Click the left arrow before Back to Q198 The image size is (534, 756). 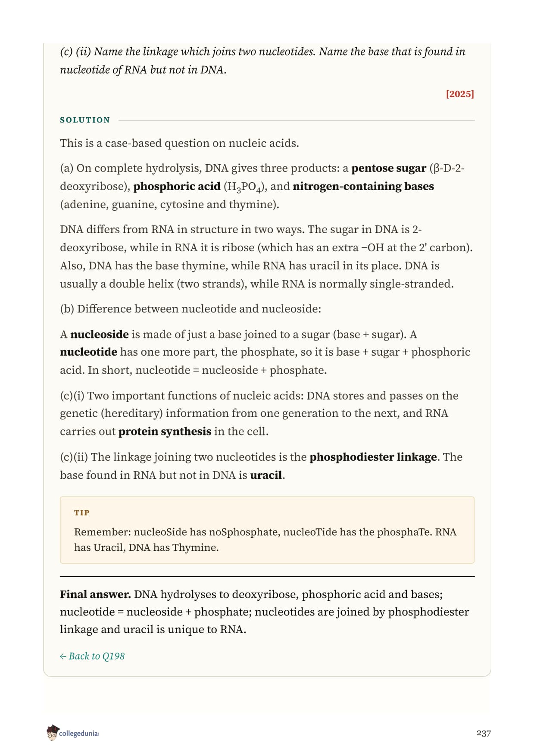63,656
